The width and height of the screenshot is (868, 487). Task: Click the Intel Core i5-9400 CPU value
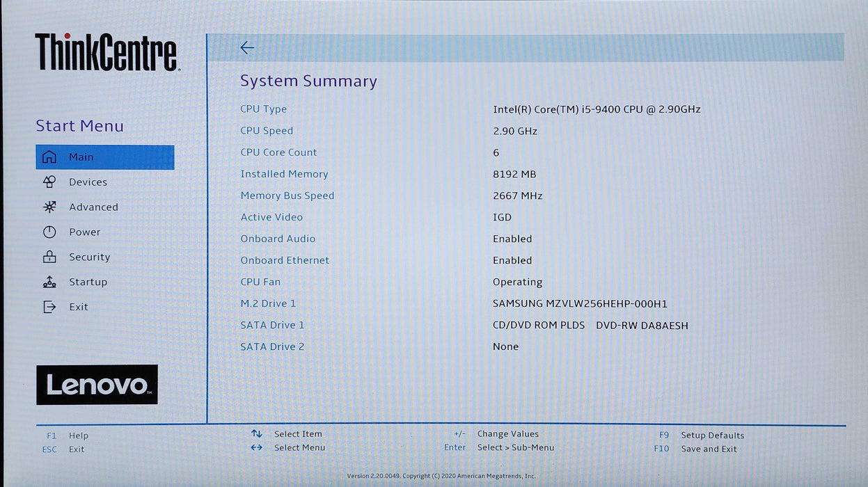click(x=597, y=109)
